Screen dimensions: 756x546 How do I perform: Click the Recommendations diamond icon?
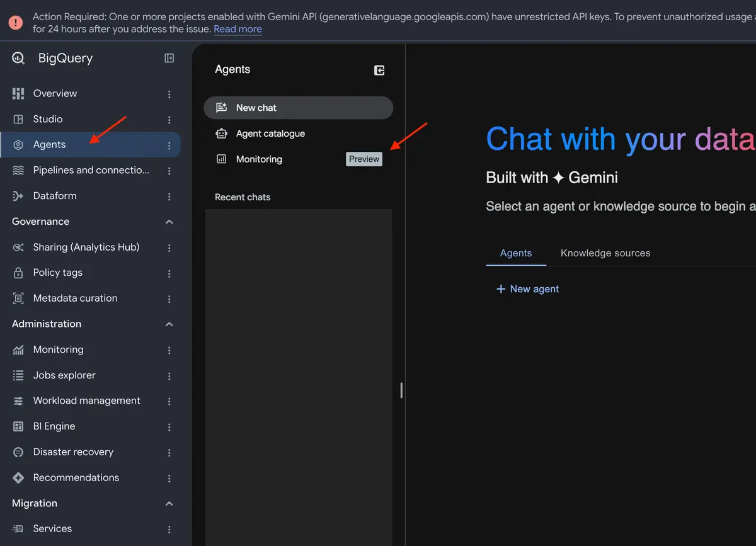pyautogui.click(x=18, y=478)
